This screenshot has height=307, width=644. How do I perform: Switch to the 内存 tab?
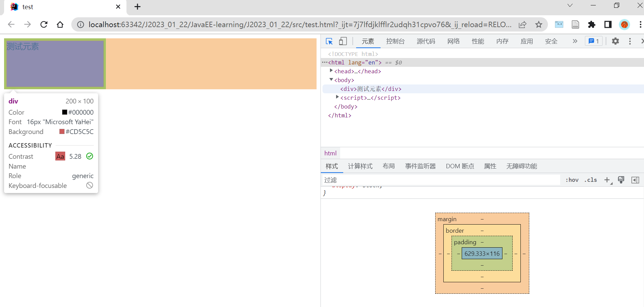coord(502,41)
